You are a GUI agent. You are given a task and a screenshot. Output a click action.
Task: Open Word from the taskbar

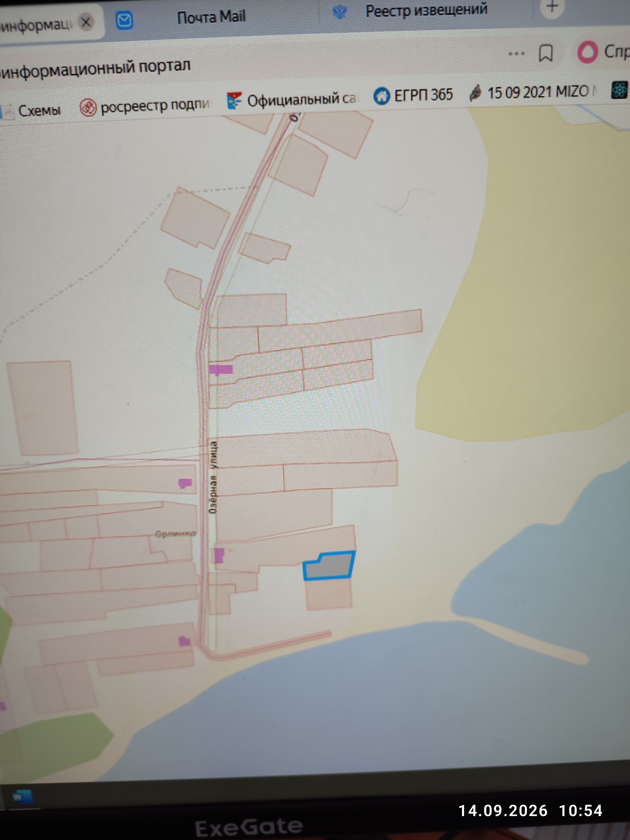click(22, 796)
